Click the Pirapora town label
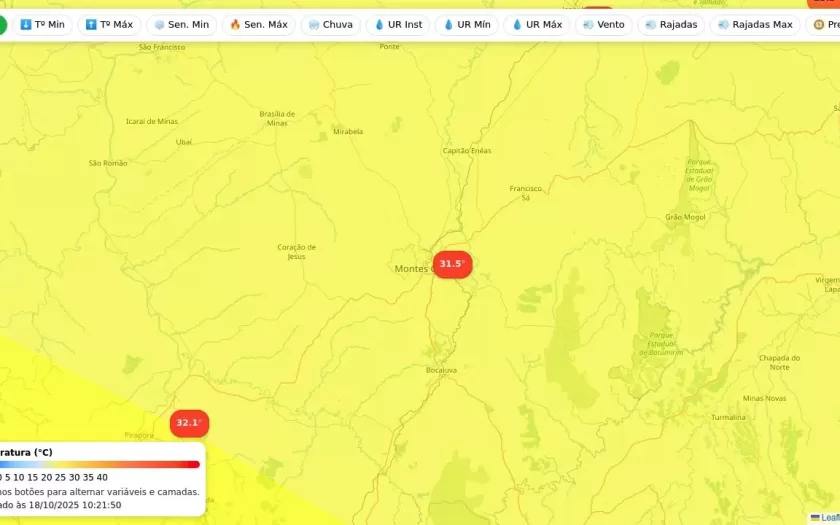 (x=139, y=435)
